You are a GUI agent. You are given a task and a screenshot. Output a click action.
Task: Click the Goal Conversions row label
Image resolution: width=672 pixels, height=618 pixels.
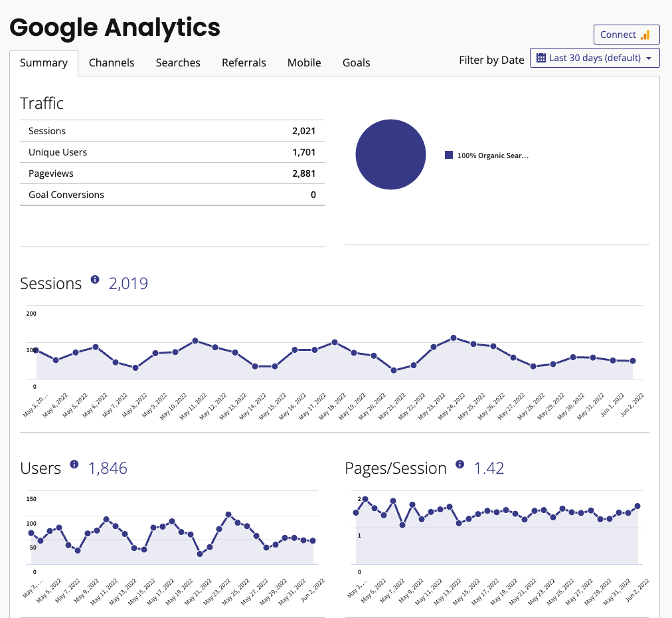66,195
